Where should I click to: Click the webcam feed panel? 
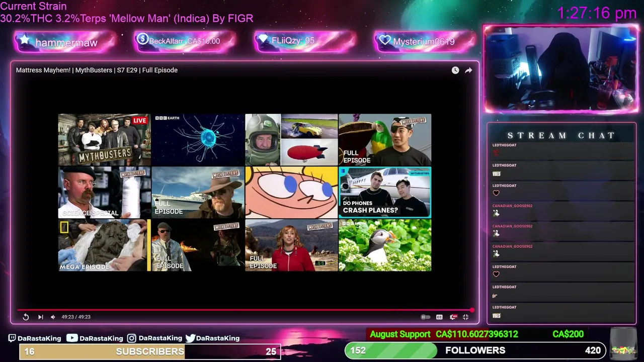click(x=560, y=68)
